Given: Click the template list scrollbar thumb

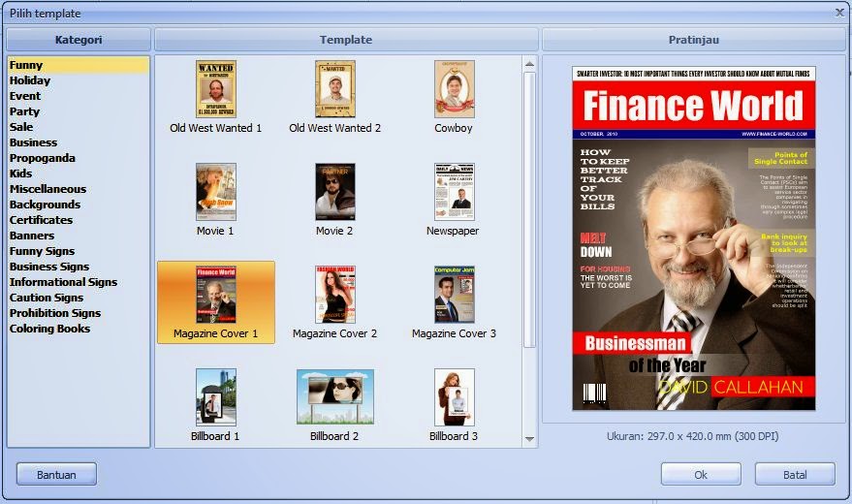Looking at the screenshot, I should 530,209.
